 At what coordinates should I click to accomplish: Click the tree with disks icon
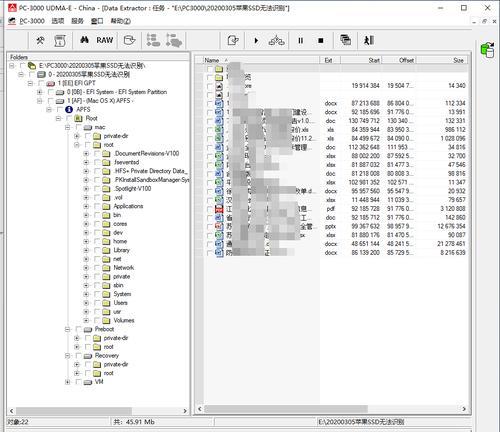173,40
